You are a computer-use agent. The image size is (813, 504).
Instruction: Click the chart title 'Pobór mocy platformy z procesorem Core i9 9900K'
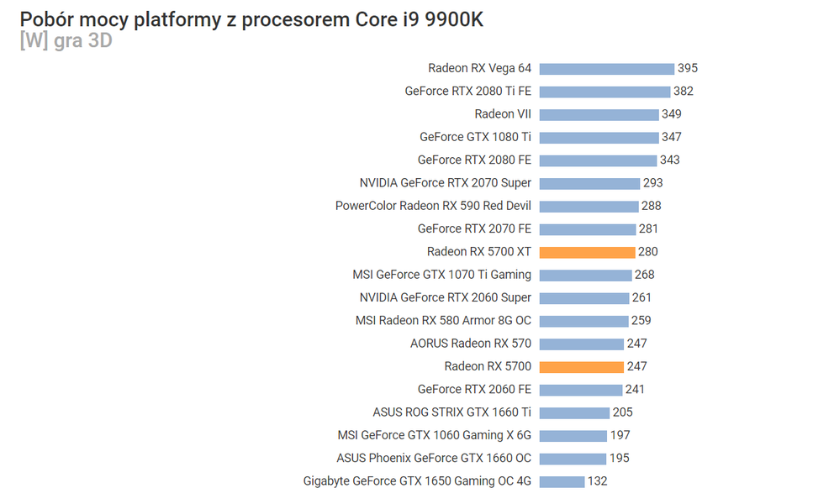click(251, 19)
